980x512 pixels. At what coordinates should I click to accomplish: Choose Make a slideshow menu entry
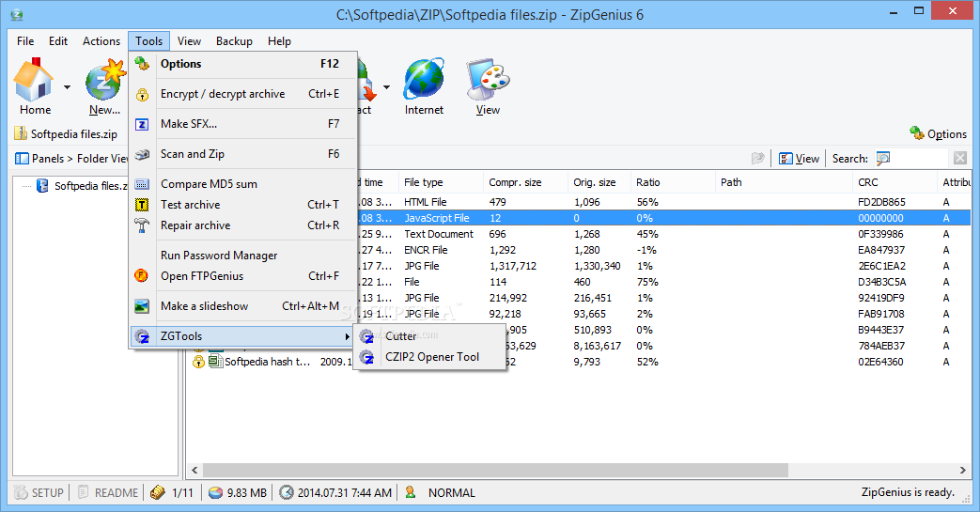[243, 306]
